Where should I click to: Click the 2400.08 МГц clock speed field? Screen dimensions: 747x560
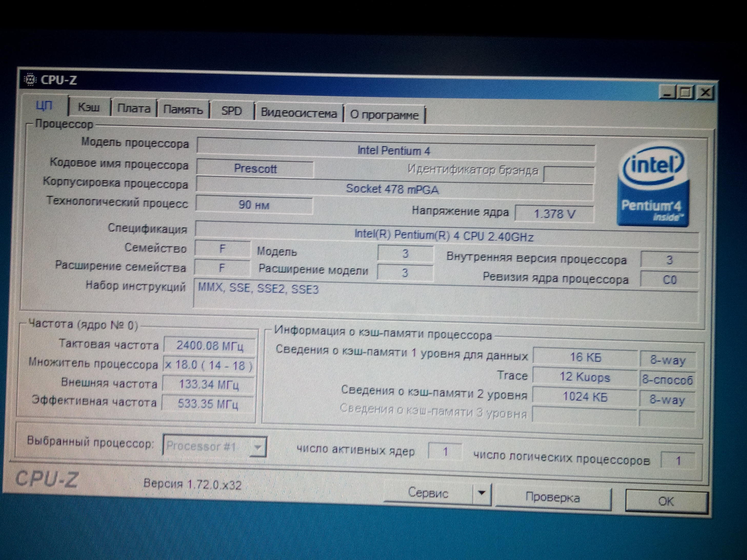(209, 346)
